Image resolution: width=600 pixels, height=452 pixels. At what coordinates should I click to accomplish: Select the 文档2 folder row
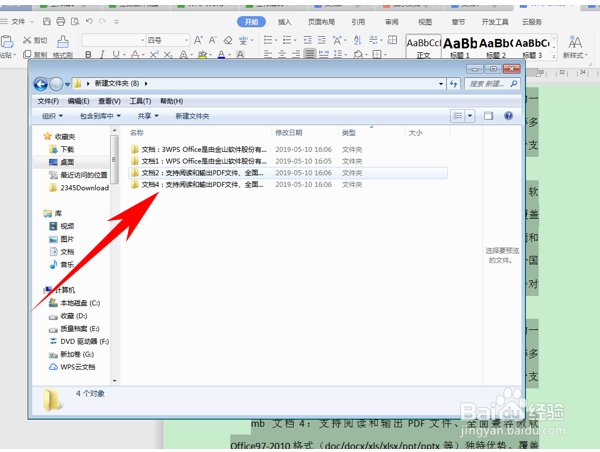pyautogui.click(x=288, y=173)
